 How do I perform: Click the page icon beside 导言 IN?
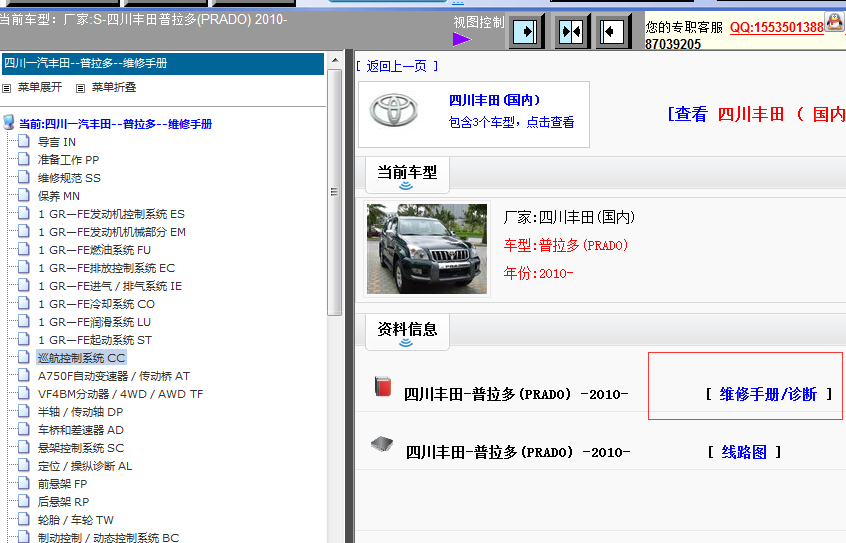click(23, 141)
